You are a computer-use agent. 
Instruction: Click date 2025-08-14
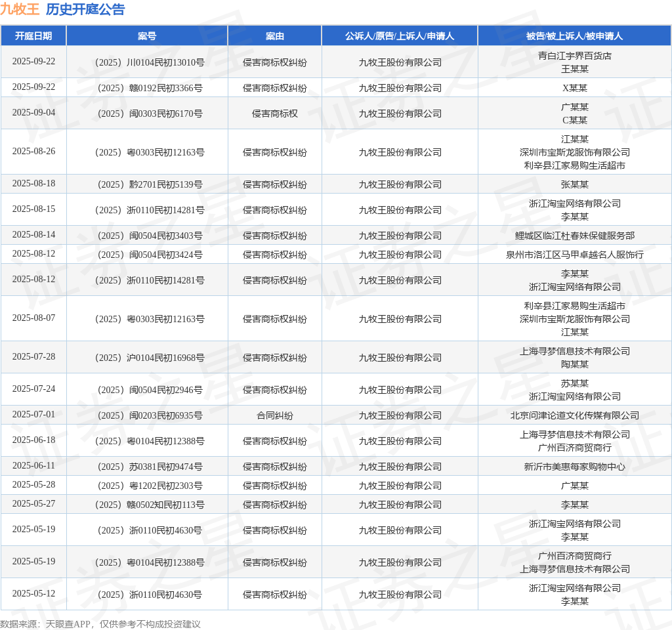33,235
